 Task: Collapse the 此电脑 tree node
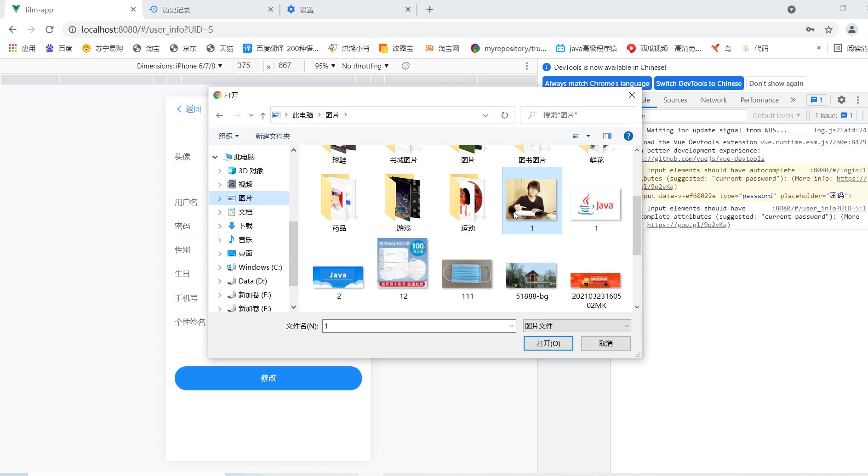point(215,157)
